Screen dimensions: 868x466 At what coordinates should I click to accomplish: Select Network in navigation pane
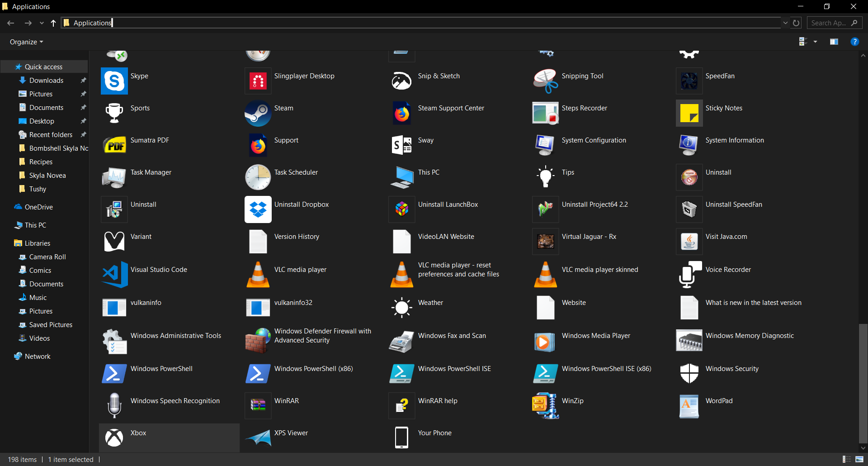coord(38,356)
